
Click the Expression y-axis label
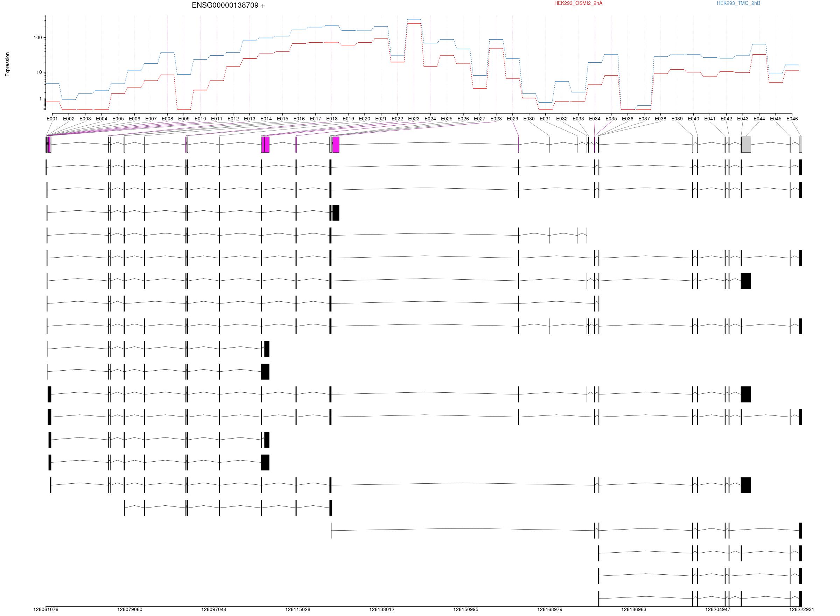pyautogui.click(x=7, y=64)
